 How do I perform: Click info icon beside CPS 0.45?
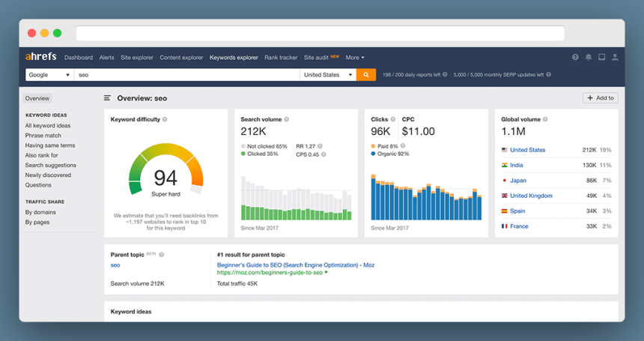pos(323,154)
